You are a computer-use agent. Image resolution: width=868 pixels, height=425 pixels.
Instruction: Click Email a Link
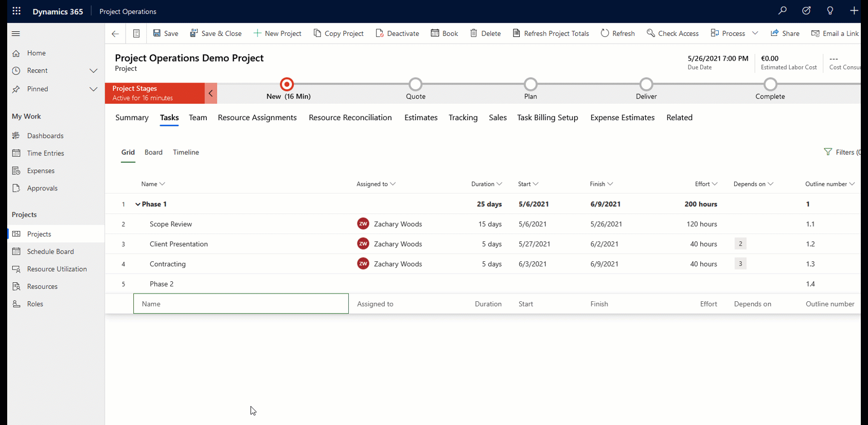pos(835,33)
